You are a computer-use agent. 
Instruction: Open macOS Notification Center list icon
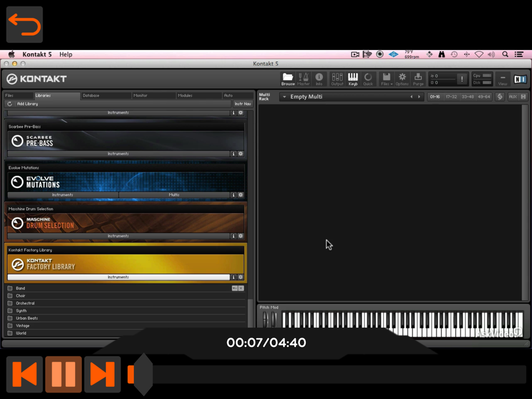tap(519, 54)
